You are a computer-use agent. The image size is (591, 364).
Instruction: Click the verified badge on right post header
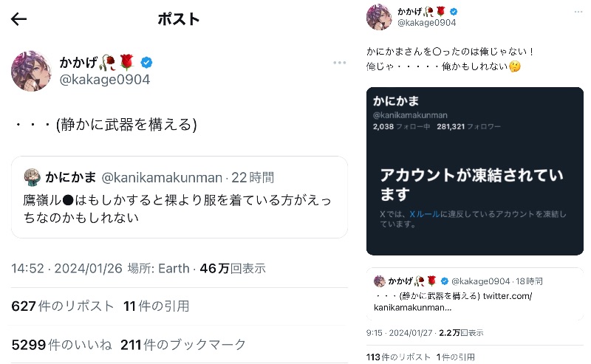coord(454,12)
